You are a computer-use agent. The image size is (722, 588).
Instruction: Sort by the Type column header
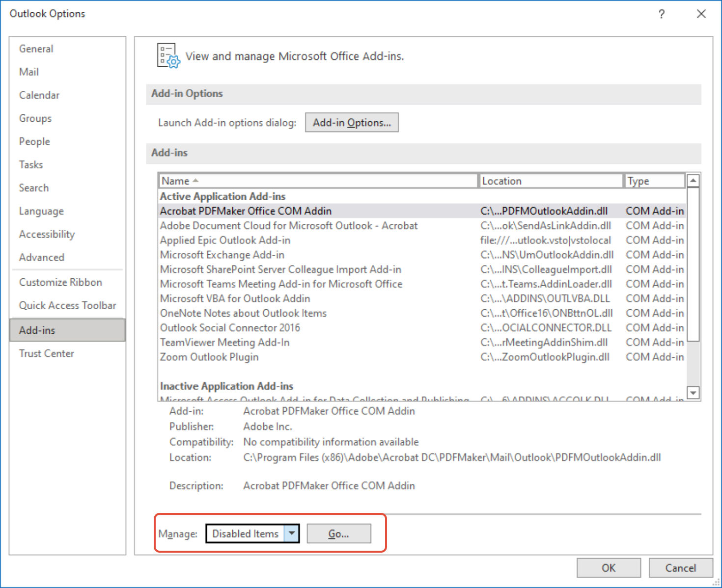[655, 181]
